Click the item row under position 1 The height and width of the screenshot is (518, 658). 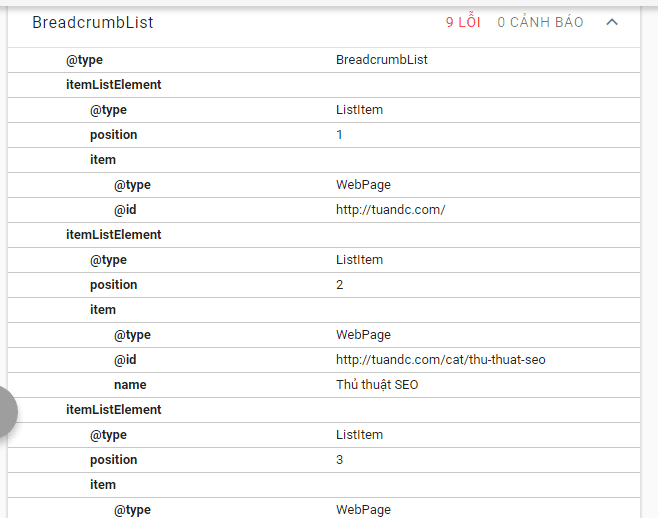point(103,160)
